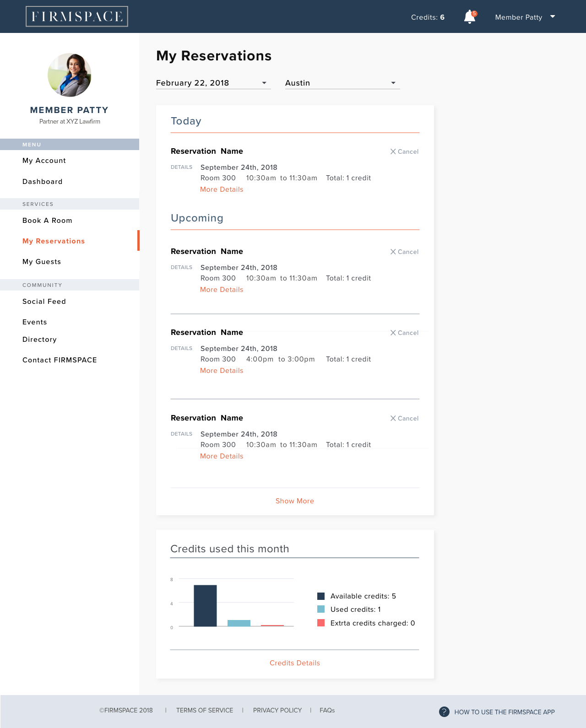This screenshot has width=586, height=728.
Task: Click X icon on first Upcoming reservation
Action: (393, 252)
